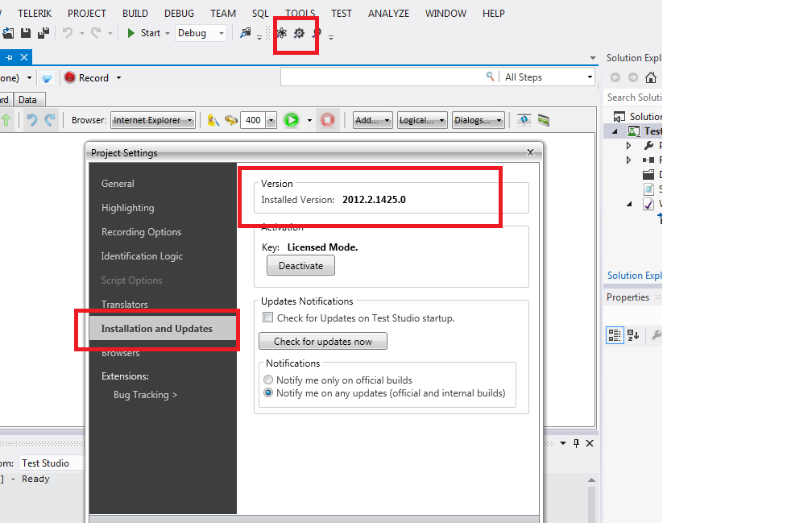Open the Add... dropdown button
The image size is (812, 523).
point(373,120)
